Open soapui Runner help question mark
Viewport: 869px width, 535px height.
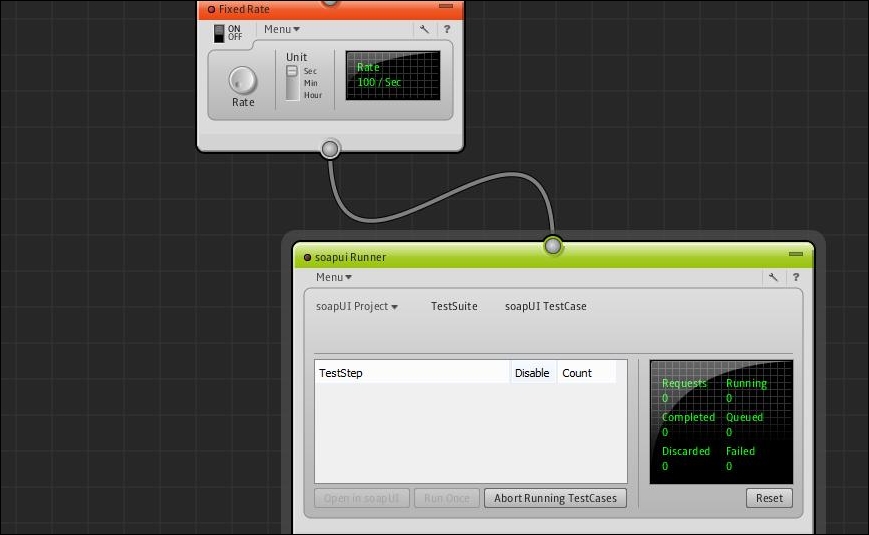pos(796,277)
